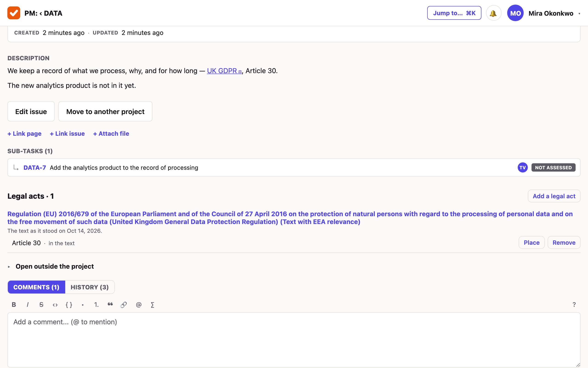Focus the Add a comment text area

(x=294, y=340)
